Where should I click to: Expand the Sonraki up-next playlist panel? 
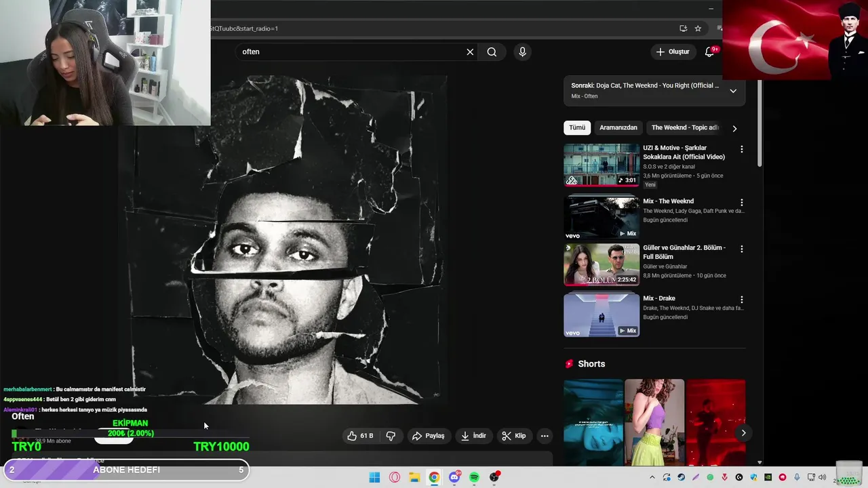[x=733, y=91]
